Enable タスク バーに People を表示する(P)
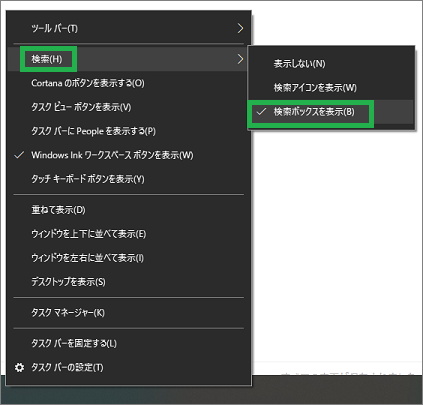423x405 pixels. [129, 131]
